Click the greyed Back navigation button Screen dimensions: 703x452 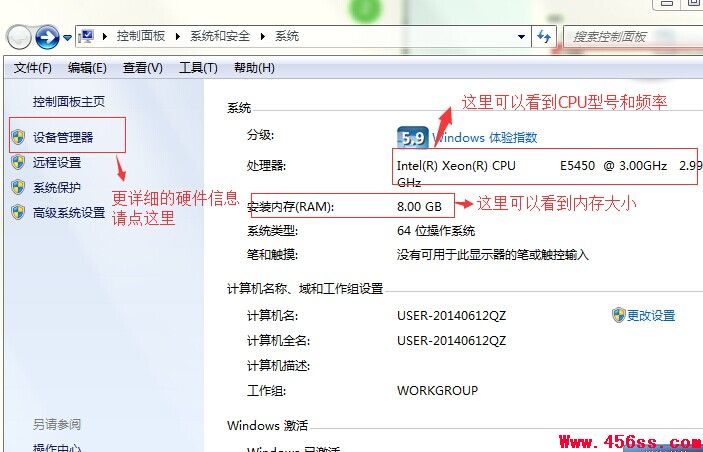point(19,38)
